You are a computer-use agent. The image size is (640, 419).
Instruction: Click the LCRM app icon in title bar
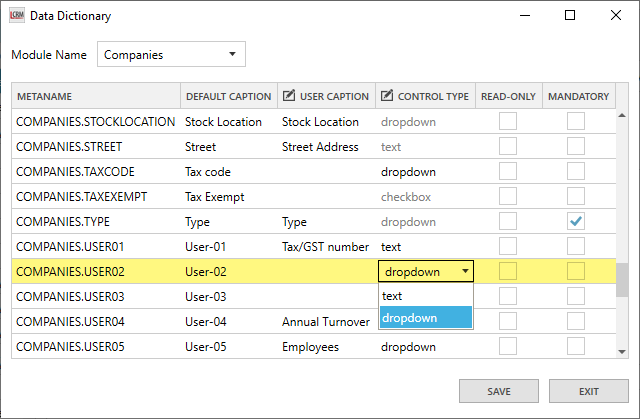coord(17,16)
